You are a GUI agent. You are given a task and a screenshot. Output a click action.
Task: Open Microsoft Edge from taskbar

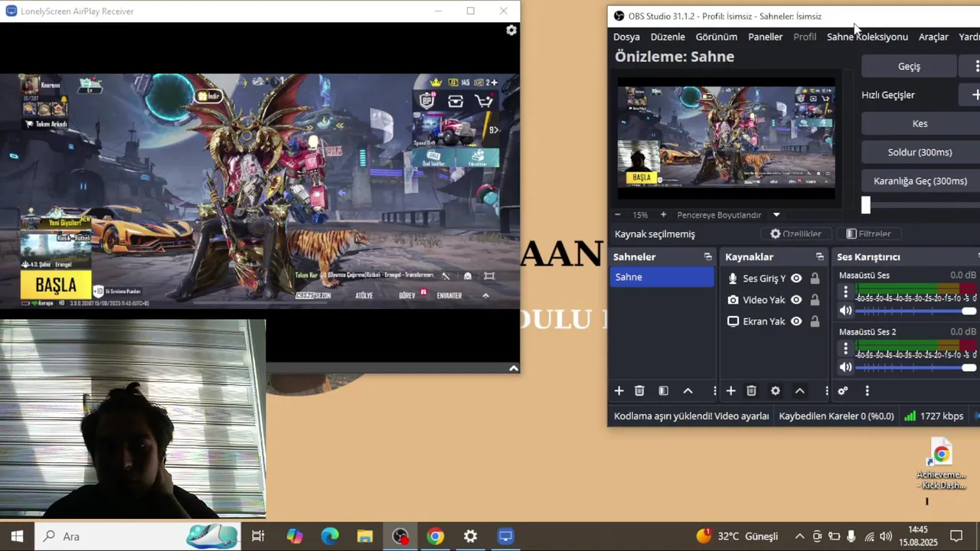pyautogui.click(x=330, y=536)
